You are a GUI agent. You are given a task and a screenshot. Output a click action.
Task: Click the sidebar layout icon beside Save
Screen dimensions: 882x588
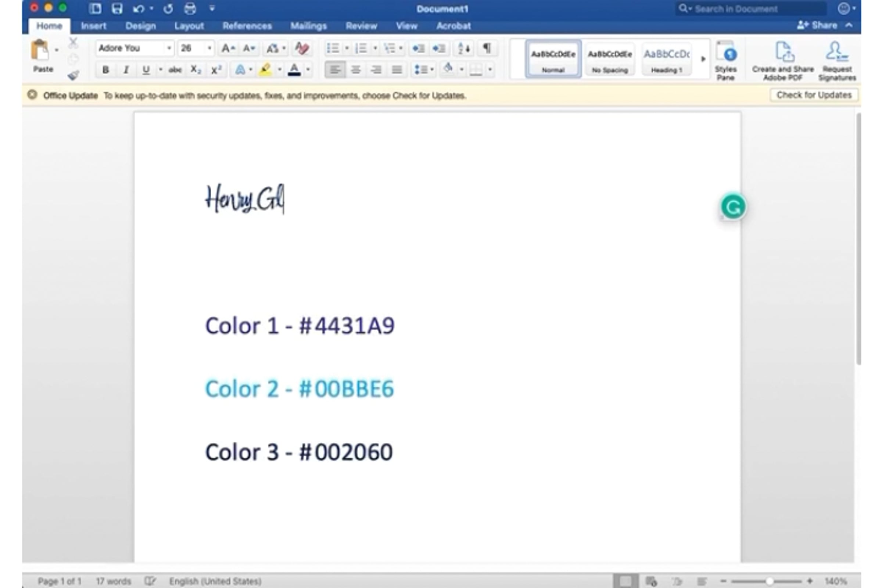coord(95,8)
